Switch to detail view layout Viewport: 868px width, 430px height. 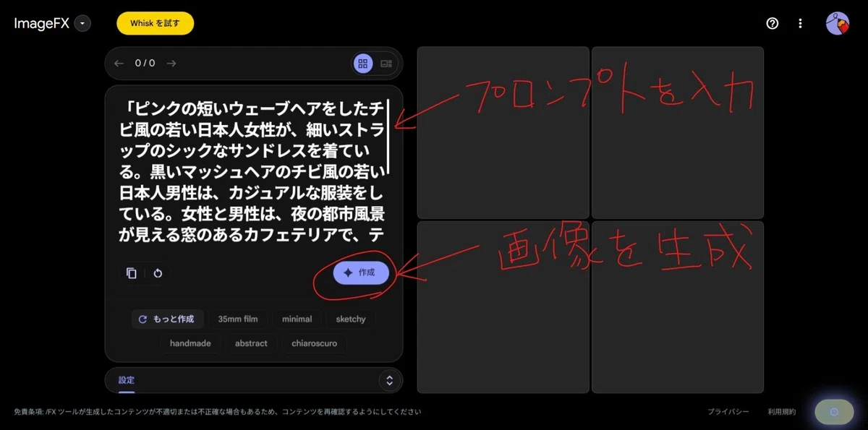pyautogui.click(x=386, y=64)
